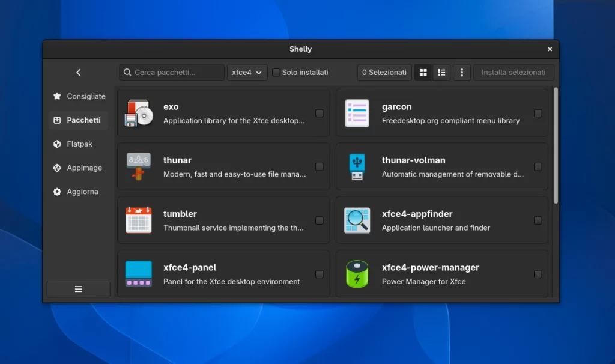Click the xfce4-appfinder magnifier icon
615x364 pixels.
click(x=357, y=220)
